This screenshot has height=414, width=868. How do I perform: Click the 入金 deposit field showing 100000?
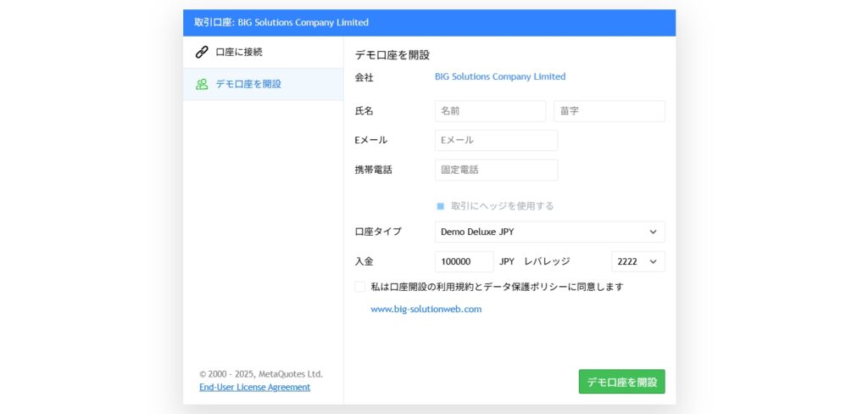464,261
